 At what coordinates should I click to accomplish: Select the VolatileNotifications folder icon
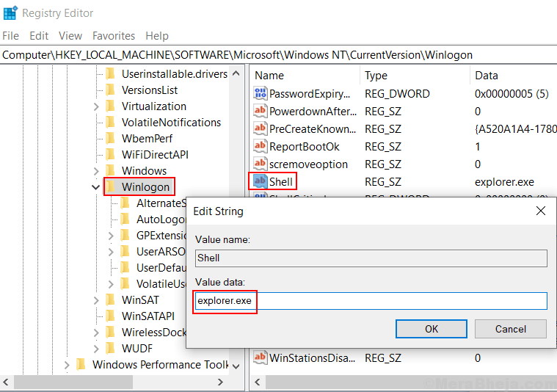[x=111, y=123]
